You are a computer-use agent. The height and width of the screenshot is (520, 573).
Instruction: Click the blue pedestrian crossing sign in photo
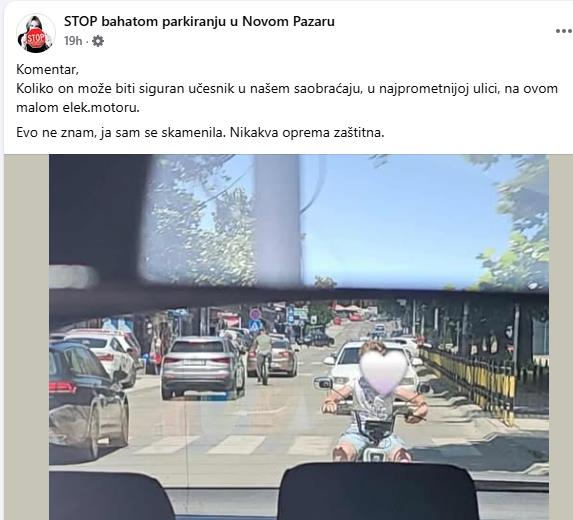click(x=254, y=325)
